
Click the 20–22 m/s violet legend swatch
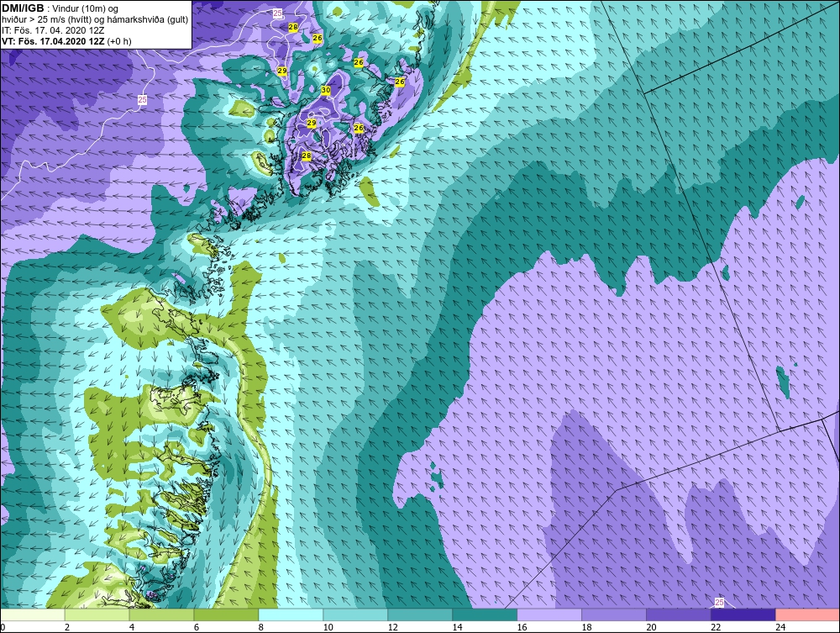pyautogui.click(x=678, y=615)
